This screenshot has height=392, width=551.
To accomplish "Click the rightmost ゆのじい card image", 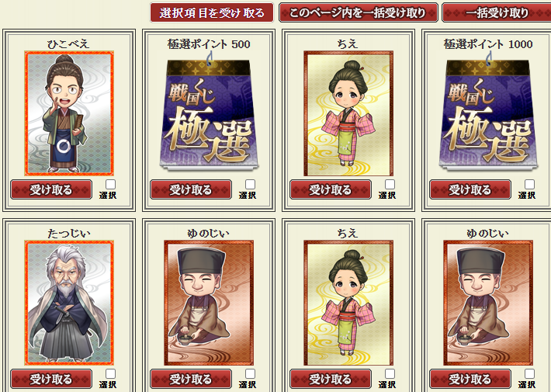I will 488,303.
